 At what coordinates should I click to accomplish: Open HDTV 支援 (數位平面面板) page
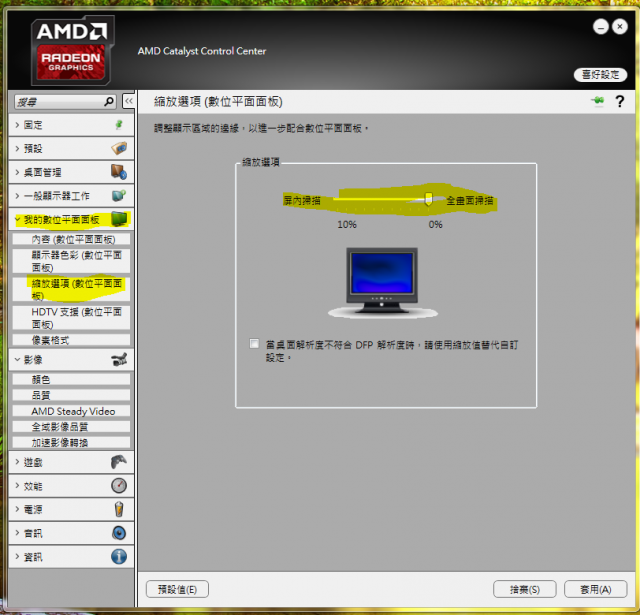71,318
